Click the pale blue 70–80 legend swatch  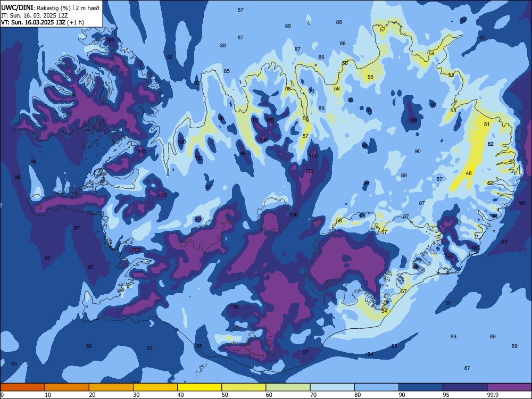pos(332,387)
